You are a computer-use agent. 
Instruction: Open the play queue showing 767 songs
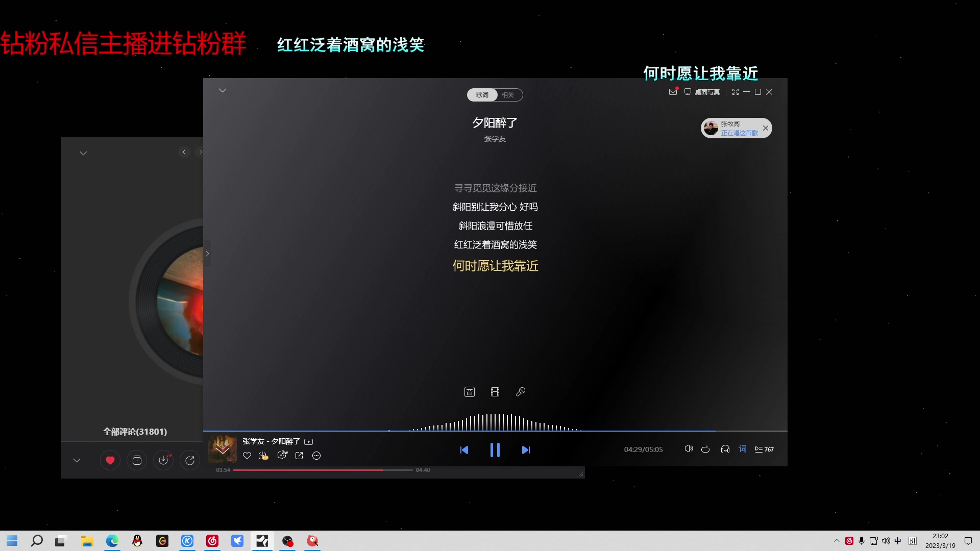click(x=764, y=449)
